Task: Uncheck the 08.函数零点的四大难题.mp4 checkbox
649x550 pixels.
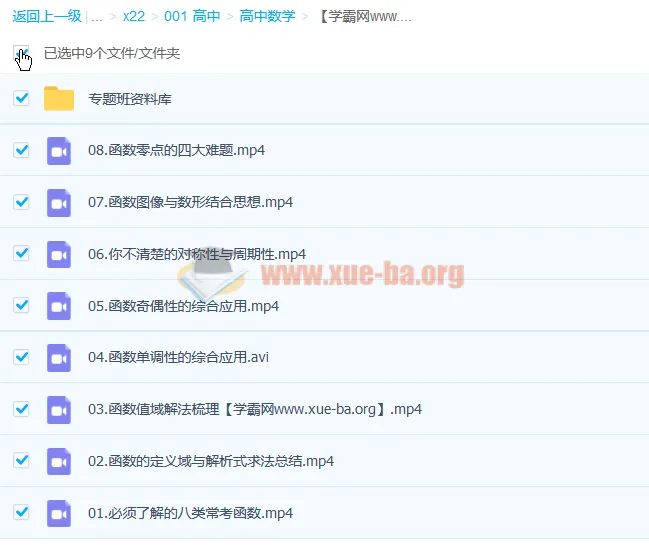Action: pyautogui.click(x=21, y=150)
